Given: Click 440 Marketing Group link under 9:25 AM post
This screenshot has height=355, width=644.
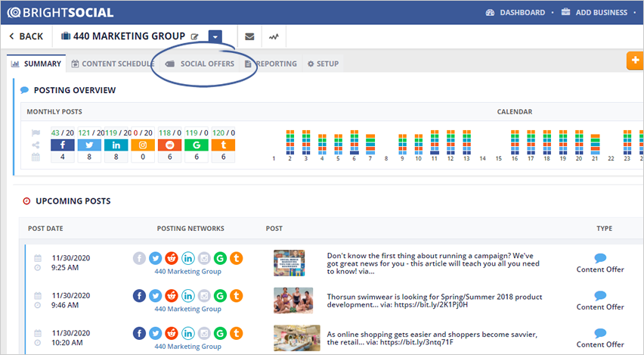Looking at the screenshot, I should click(x=187, y=271).
